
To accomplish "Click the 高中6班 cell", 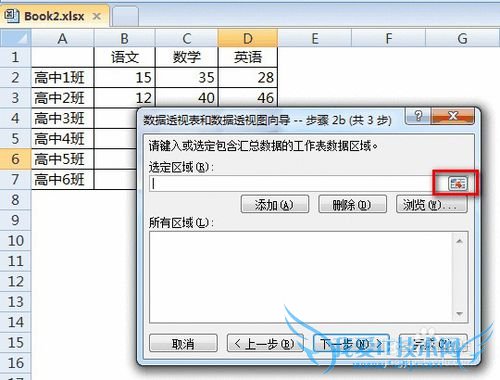I will click(x=63, y=179).
